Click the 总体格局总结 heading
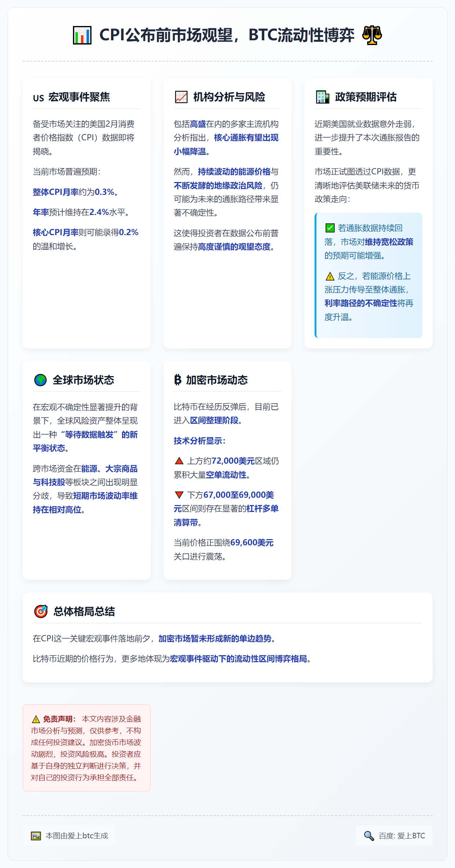The height and width of the screenshot is (868, 455). (x=84, y=611)
